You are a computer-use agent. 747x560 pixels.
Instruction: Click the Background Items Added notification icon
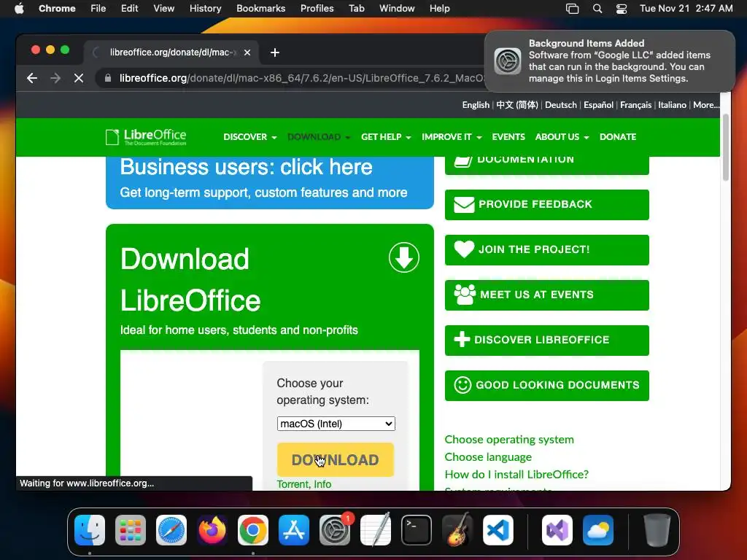click(508, 61)
